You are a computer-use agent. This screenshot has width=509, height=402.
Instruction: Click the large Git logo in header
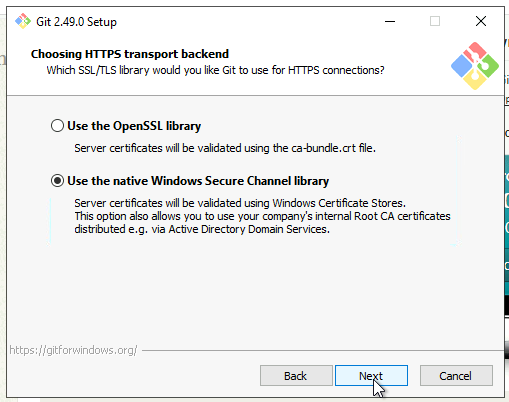tap(475, 66)
